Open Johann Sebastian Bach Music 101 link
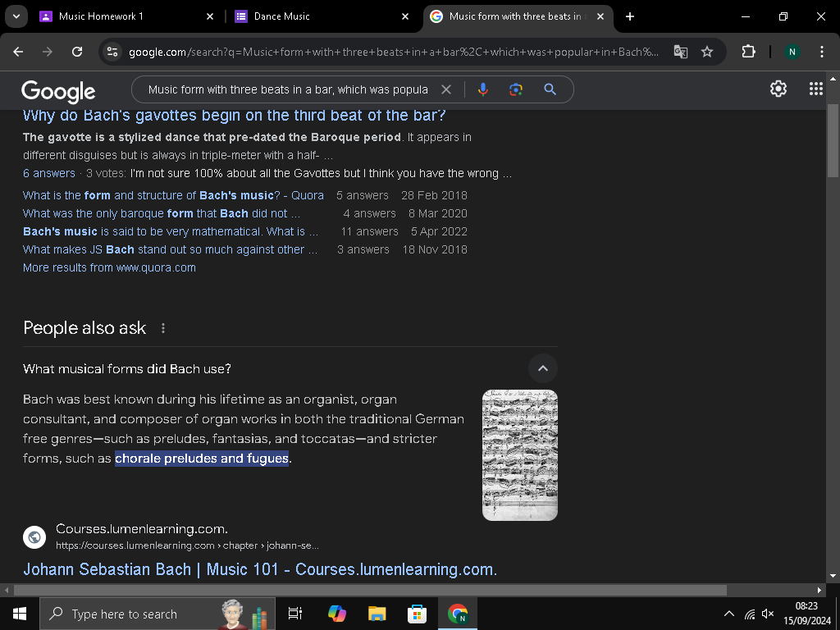This screenshot has width=840, height=630. click(260, 569)
